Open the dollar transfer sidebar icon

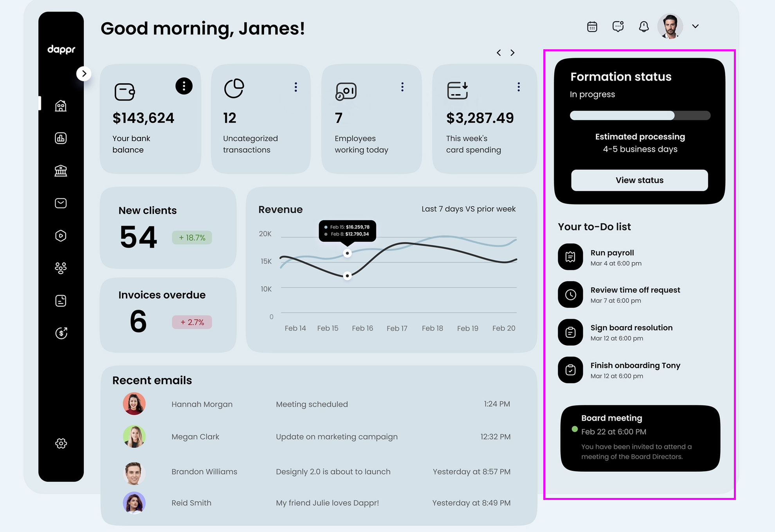click(x=61, y=333)
